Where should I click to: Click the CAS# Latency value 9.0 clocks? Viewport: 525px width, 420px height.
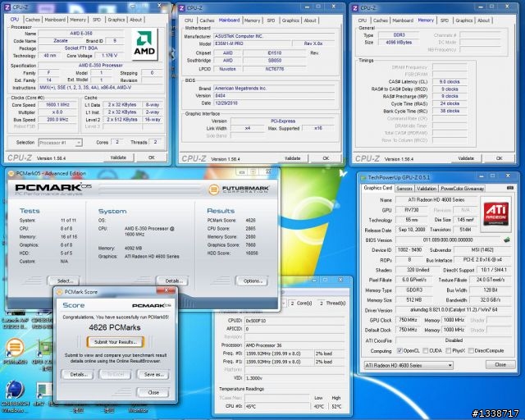[450, 82]
